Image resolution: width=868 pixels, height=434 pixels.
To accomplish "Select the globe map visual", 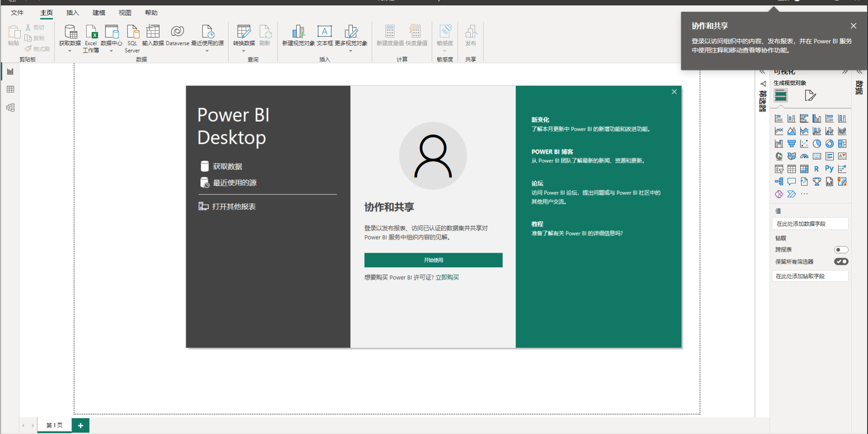I will point(778,156).
